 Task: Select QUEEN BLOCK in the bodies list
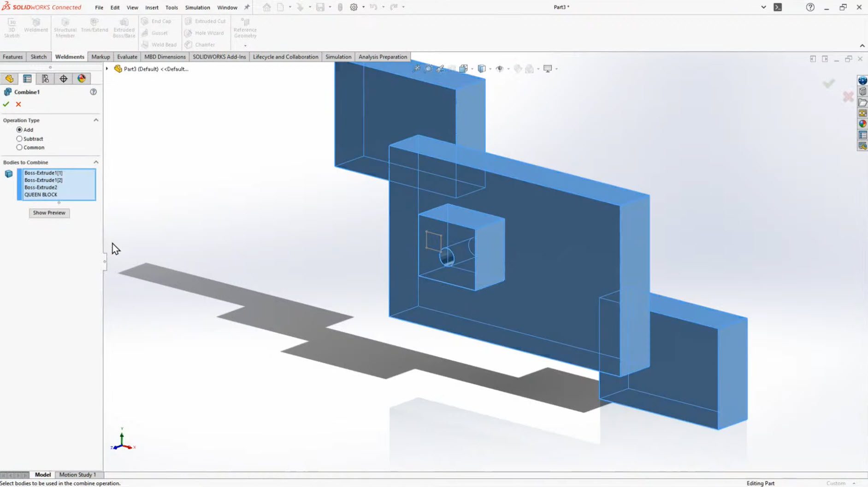click(41, 194)
